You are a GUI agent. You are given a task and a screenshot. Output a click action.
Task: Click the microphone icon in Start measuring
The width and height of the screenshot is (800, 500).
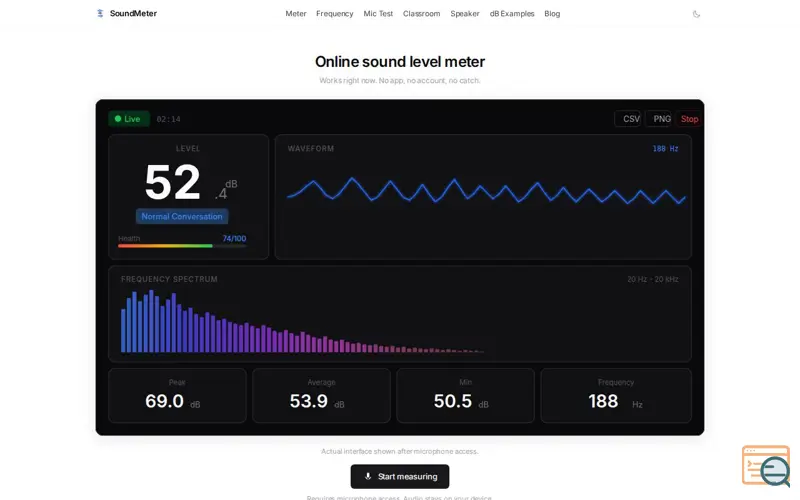tap(367, 477)
